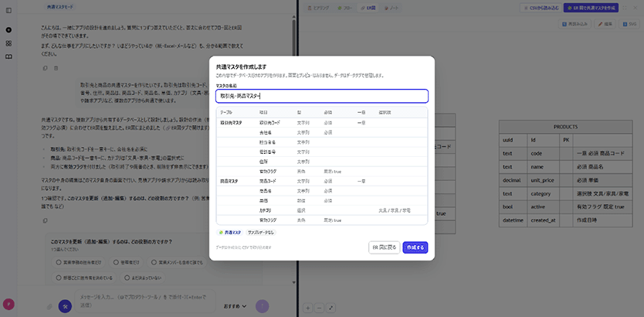
Task: Switch to the ノート tab
Action: click(x=391, y=8)
